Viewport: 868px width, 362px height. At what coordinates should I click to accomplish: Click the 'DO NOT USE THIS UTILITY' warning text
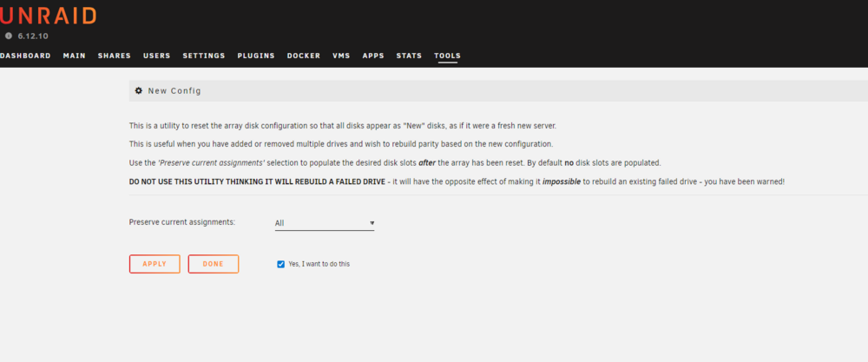tap(257, 181)
